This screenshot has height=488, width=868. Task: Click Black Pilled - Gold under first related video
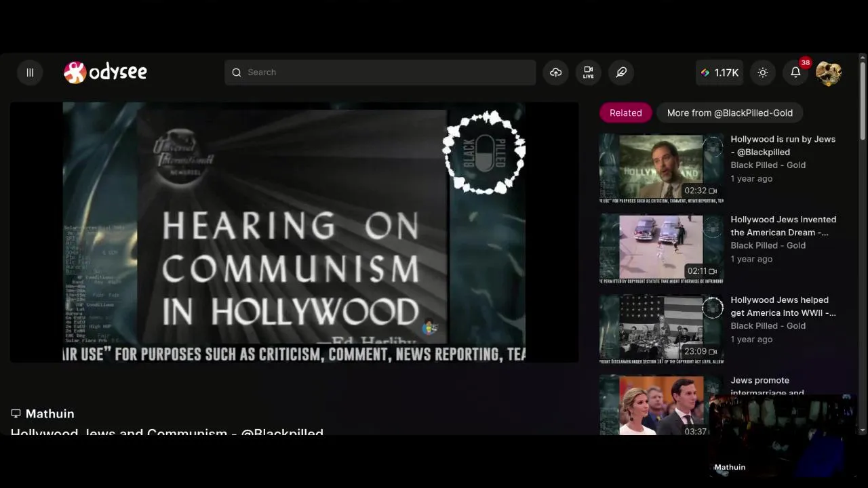768,165
